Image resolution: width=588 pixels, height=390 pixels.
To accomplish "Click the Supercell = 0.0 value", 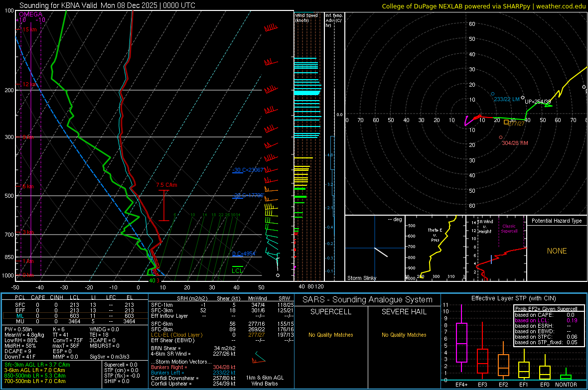I will pyautogui.click(x=121, y=365).
